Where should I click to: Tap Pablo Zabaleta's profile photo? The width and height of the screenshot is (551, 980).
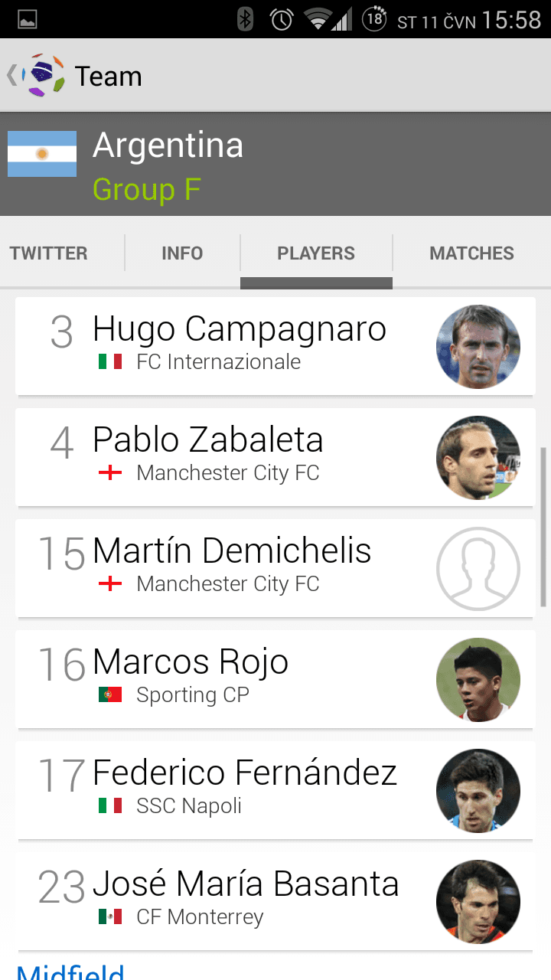click(478, 458)
